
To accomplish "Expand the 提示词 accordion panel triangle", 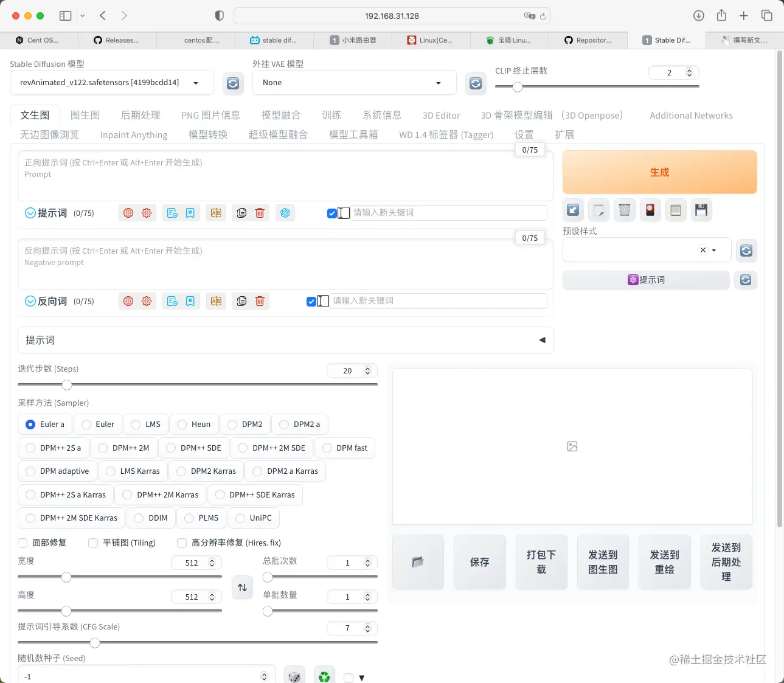I will [542, 340].
